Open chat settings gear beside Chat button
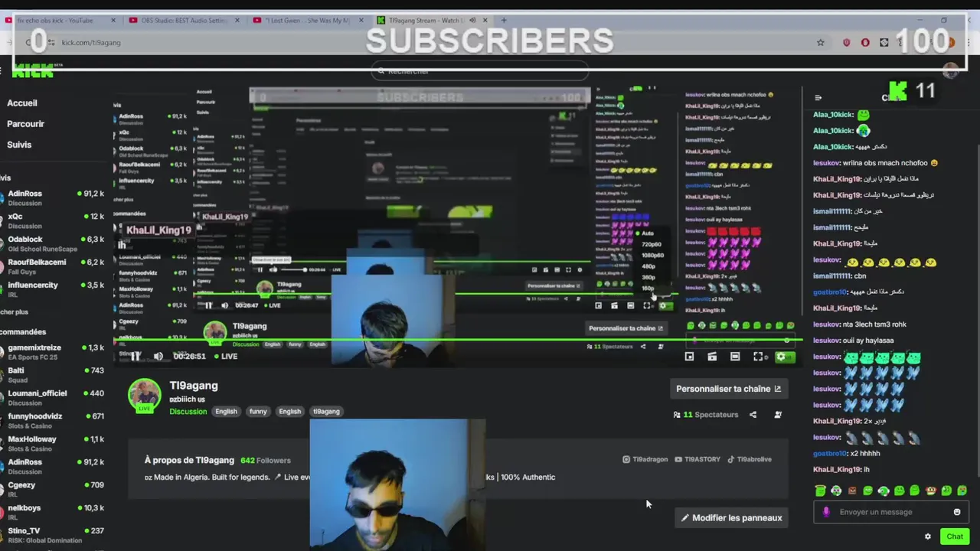 tap(928, 536)
